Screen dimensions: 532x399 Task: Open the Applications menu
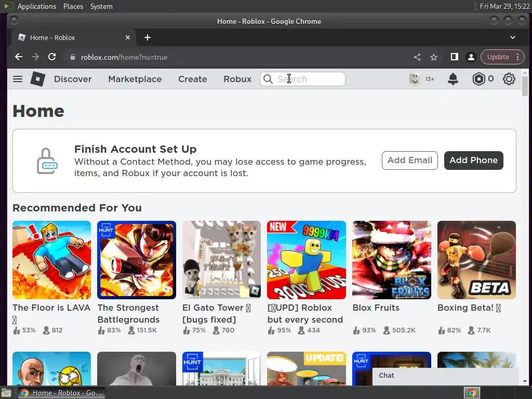[37, 6]
